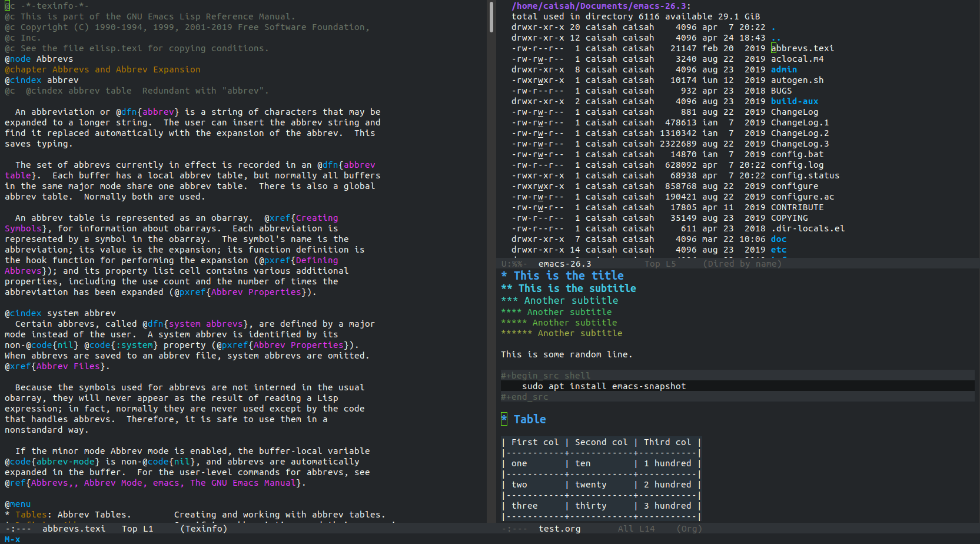980x544 pixels.
Task: Fold the three-star 'Another subtitle' heading
Action: (560, 300)
